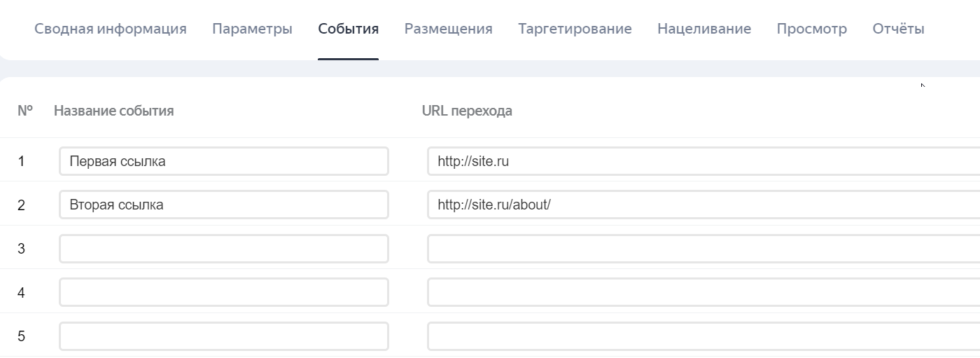Switch to the Нацеливание tab
The image size is (980, 358).
(x=703, y=29)
